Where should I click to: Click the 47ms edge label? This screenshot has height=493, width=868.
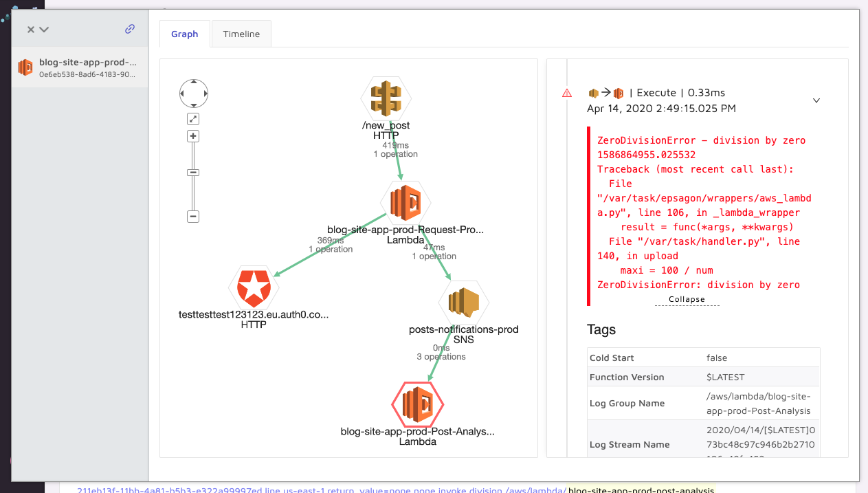click(x=434, y=248)
